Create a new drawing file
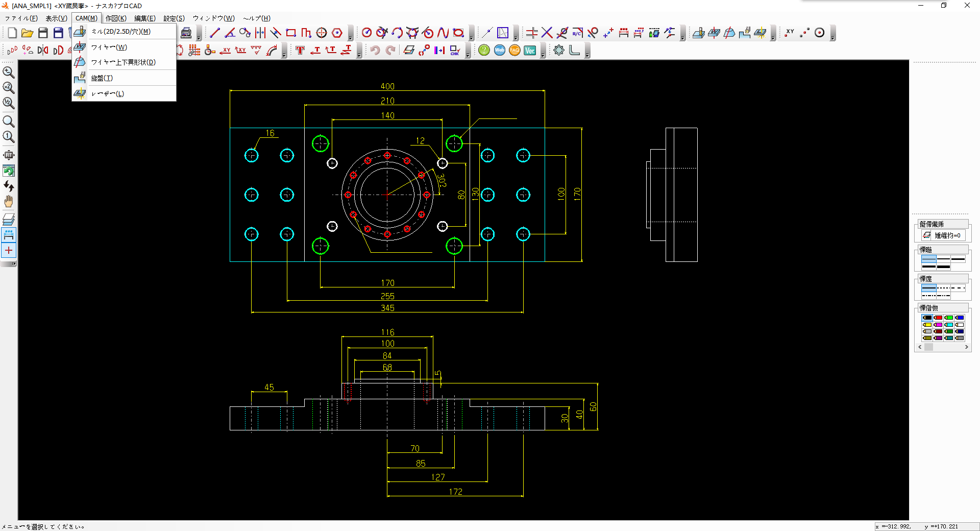980x531 pixels. click(12, 33)
